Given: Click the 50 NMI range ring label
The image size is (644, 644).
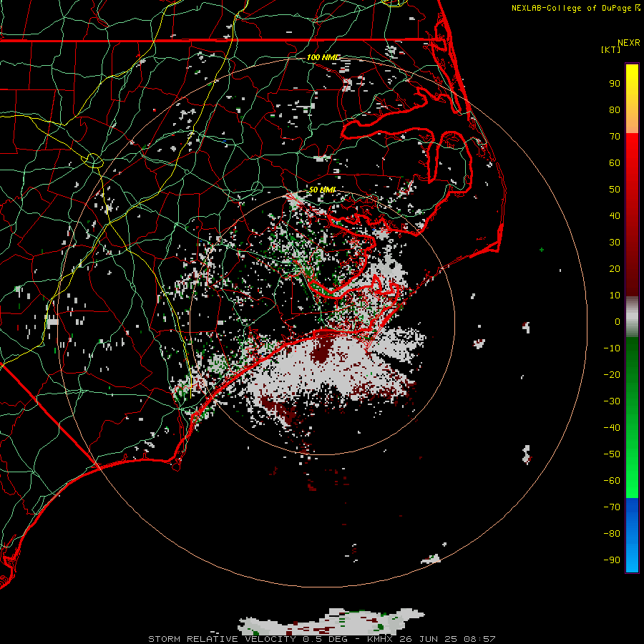Looking at the screenshot, I should 323,190.
